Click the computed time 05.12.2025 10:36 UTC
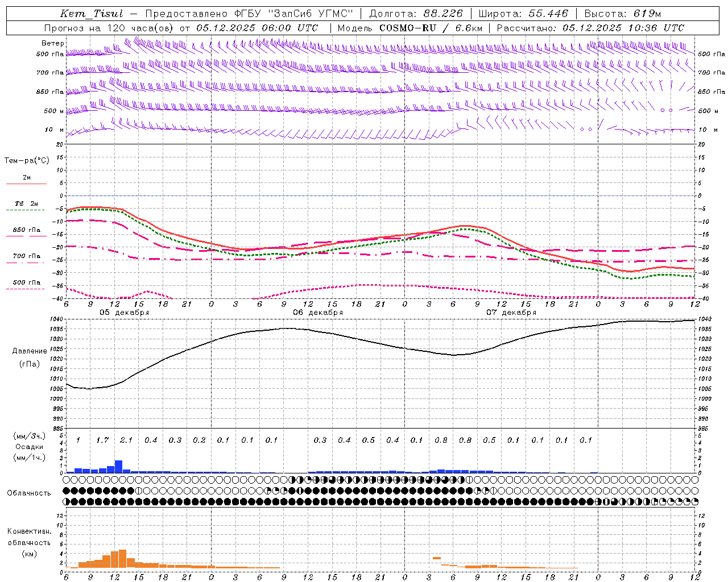Screen dimensions: 728x582 623,28
